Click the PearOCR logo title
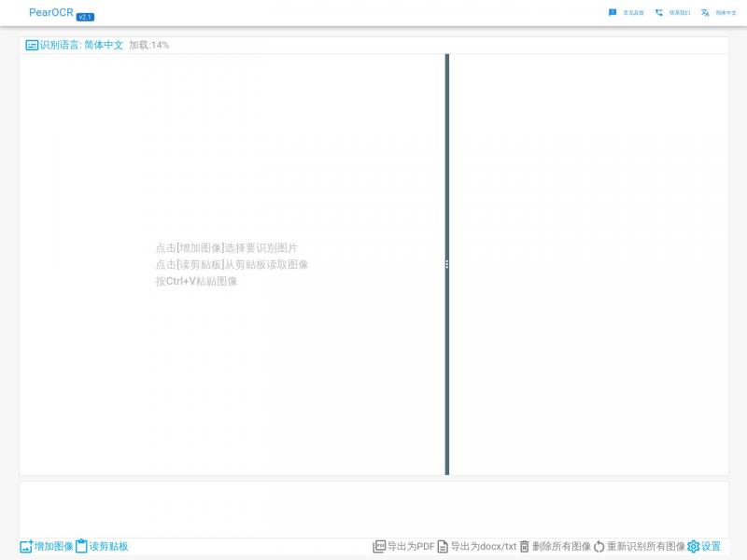Image resolution: width=747 pixels, height=560 pixels. (x=51, y=12)
